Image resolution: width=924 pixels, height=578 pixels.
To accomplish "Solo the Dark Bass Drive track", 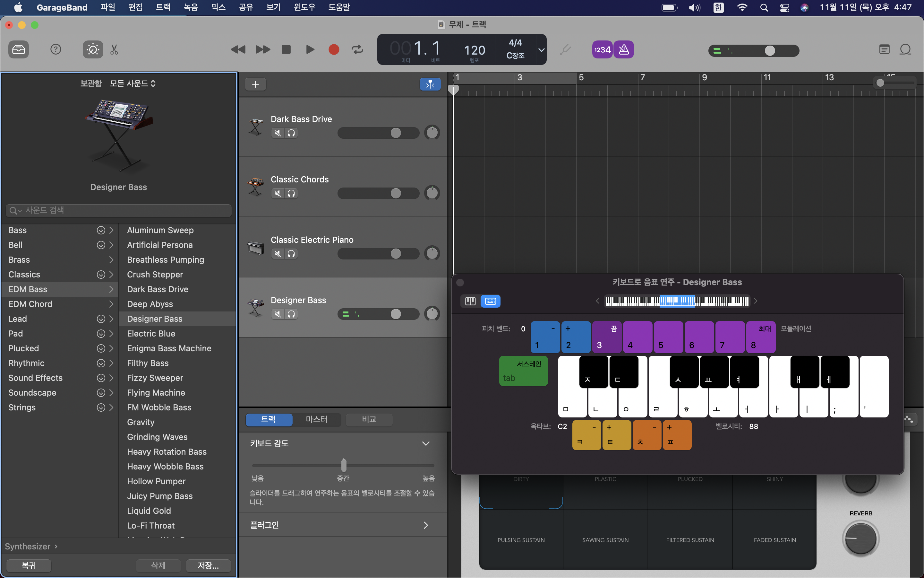I will point(291,133).
